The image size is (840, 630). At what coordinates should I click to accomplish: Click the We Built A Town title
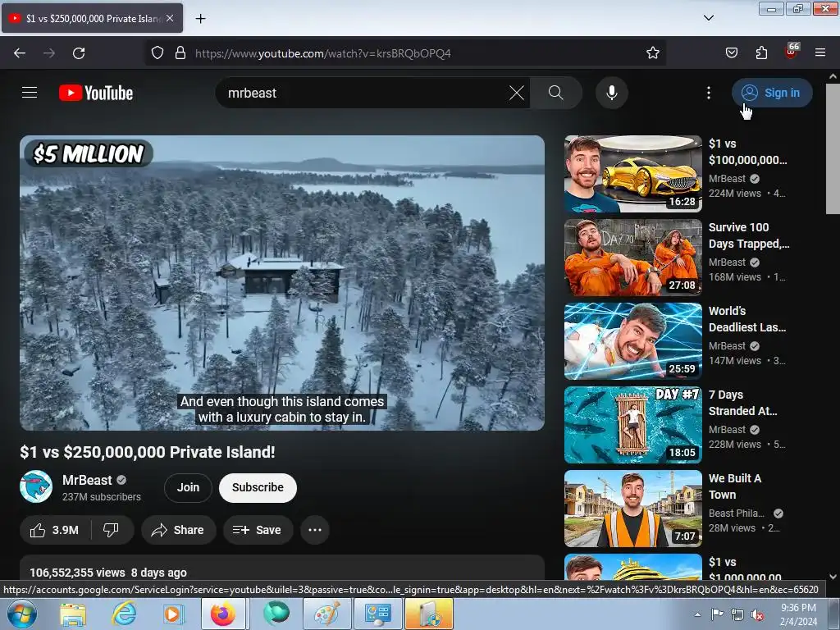coord(735,486)
